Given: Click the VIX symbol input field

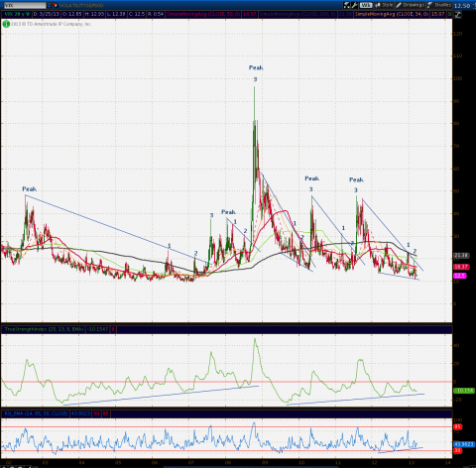Looking at the screenshot, I should point(24,5).
